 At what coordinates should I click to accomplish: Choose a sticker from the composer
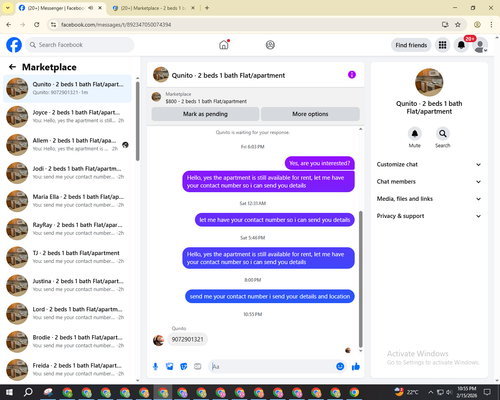click(184, 367)
